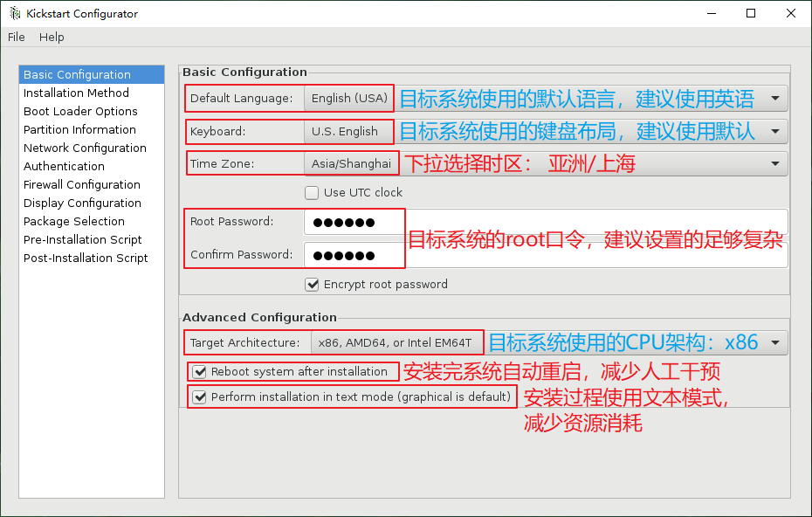This screenshot has height=517, width=812.
Task: Switch to Network Configuration section
Action: pos(92,148)
